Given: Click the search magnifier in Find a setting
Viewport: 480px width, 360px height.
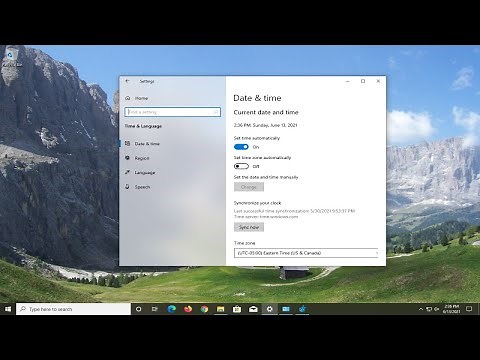Looking at the screenshot, I should click(x=216, y=112).
